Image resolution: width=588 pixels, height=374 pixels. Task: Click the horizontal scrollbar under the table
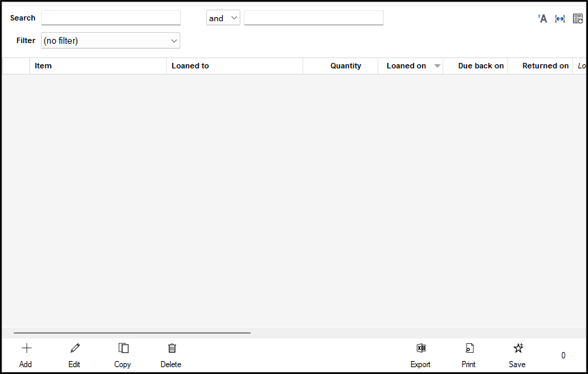tap(132, 333)
